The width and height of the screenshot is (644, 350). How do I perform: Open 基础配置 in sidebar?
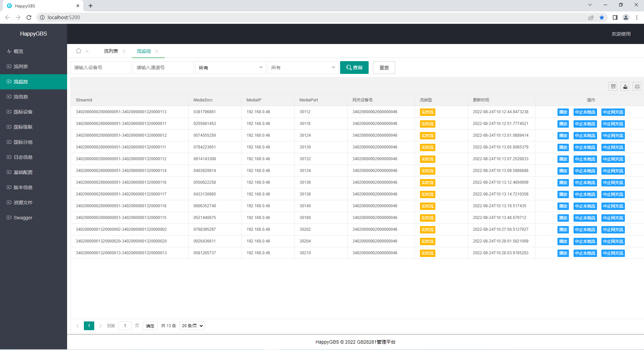tap(34, 172)
